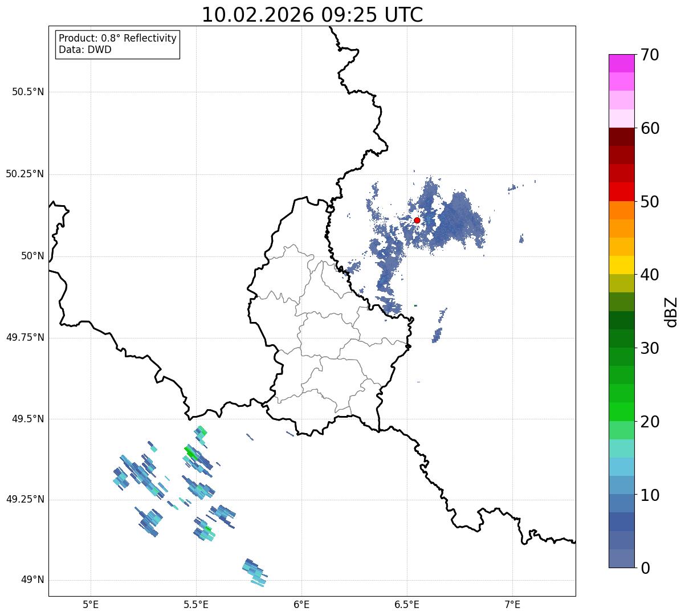
Task: Click the colorbar tick label 30
Action: pos(650,348)
